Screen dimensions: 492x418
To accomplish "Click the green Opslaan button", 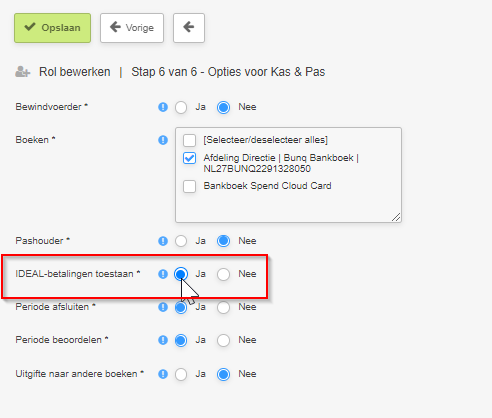I will coord(52,28).
